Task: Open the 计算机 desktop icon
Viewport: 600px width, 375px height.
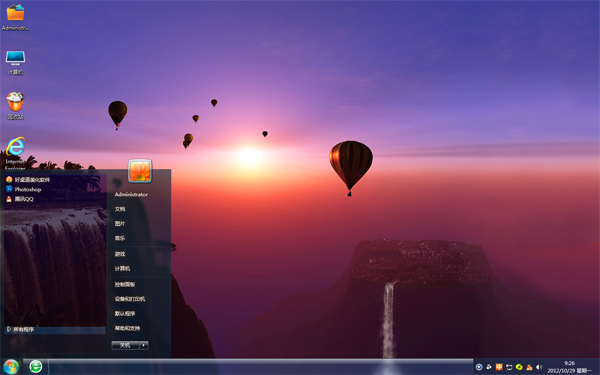Action: (x=15, y=62)
